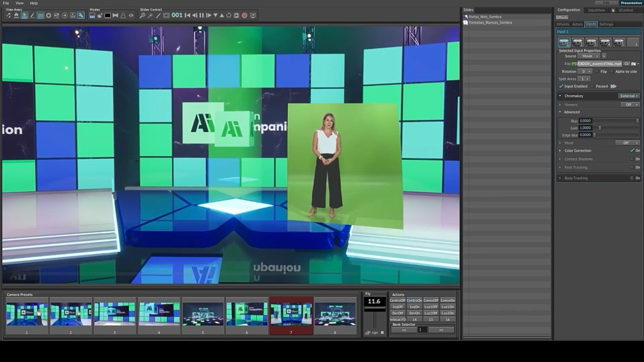
Task: Switch to the Actors tab
Action: (577, 24)
